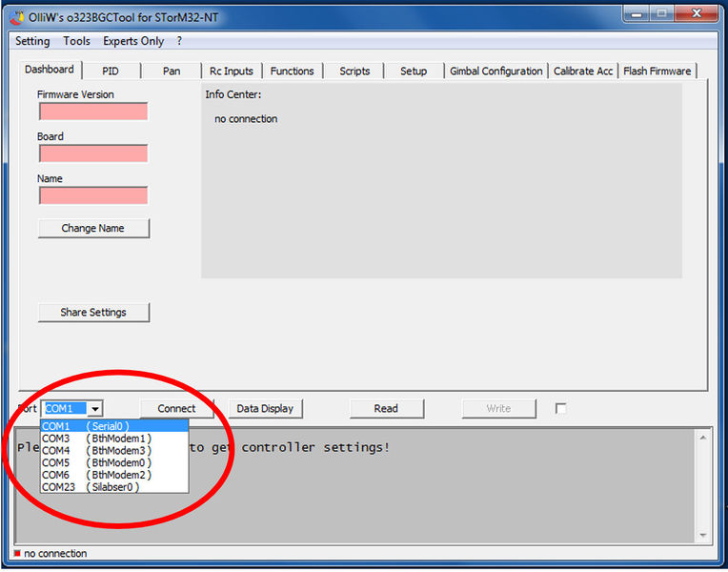Screen dimensions: 728x572
Task: Click the Share Settings button
Action: 93,313
